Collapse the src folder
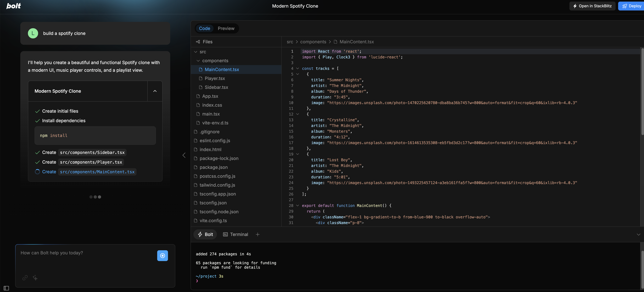The height and width of the screenshot is (292, 644). click(196, 52)
